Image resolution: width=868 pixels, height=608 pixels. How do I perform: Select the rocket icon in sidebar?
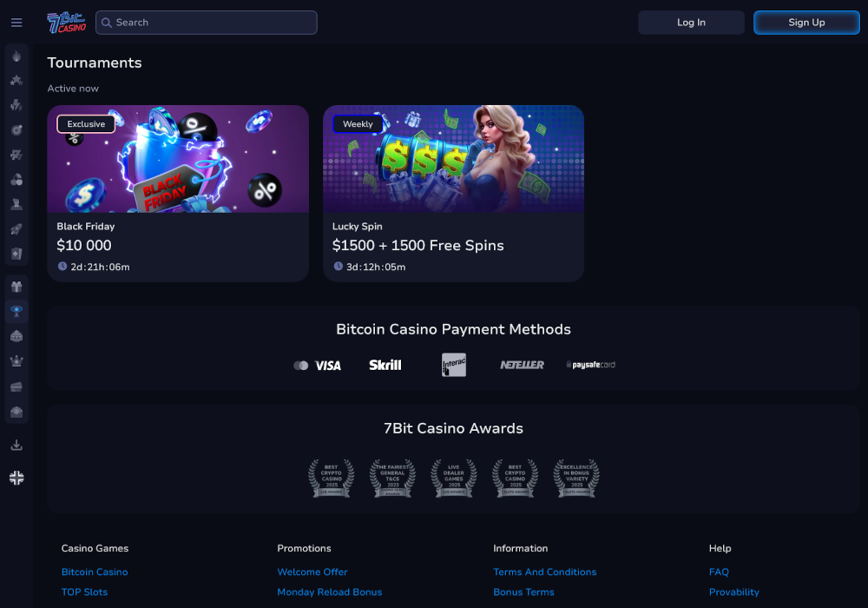(16, 229)
